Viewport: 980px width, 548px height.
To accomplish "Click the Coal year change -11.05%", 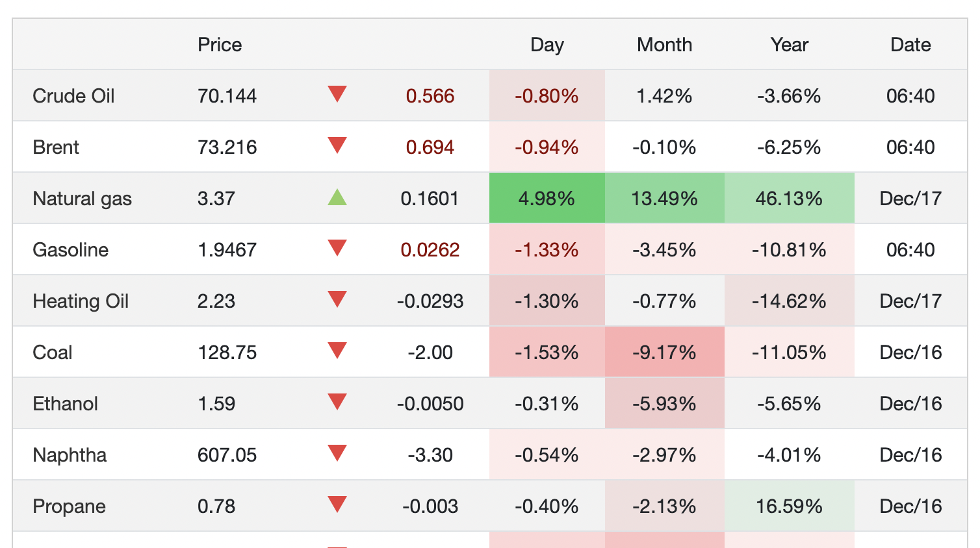I will click(x=789, y=353).
